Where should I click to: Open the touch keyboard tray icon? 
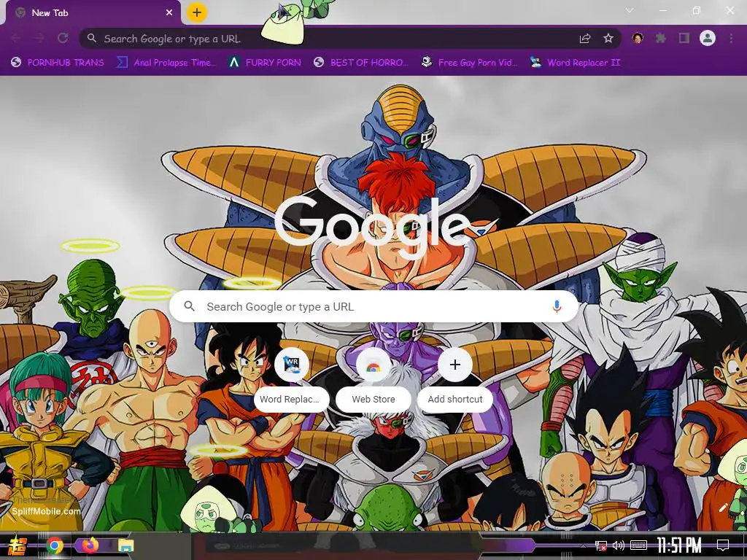(638, 545)
